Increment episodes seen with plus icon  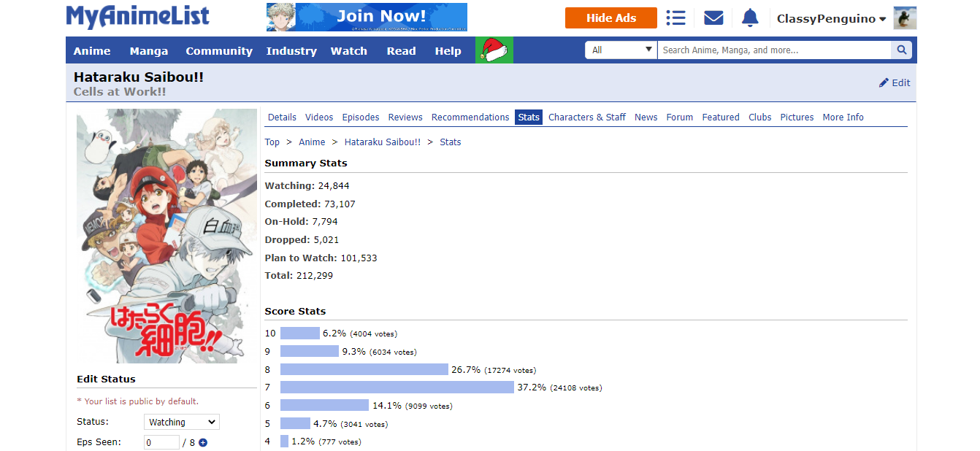coord(203,442)
